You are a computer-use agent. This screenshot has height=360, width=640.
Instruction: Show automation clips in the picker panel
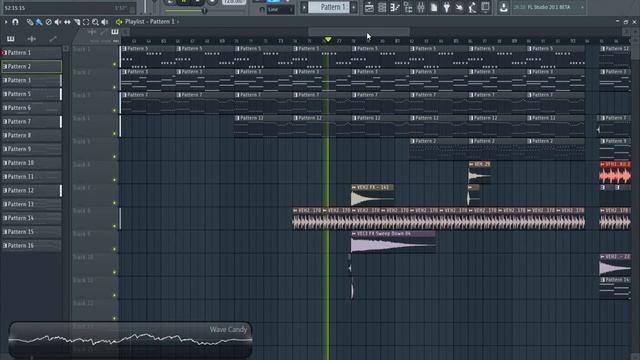pos(53,39)
